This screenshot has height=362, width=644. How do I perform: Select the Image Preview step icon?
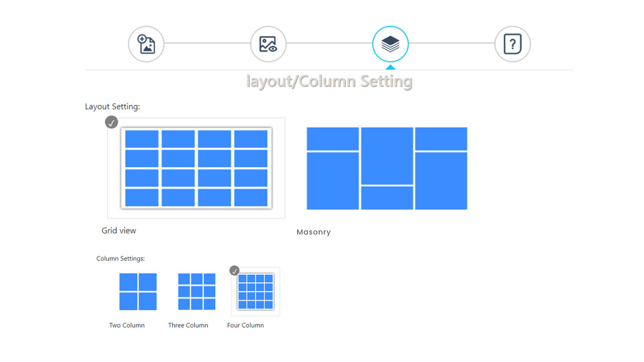[x=268, y=44]
